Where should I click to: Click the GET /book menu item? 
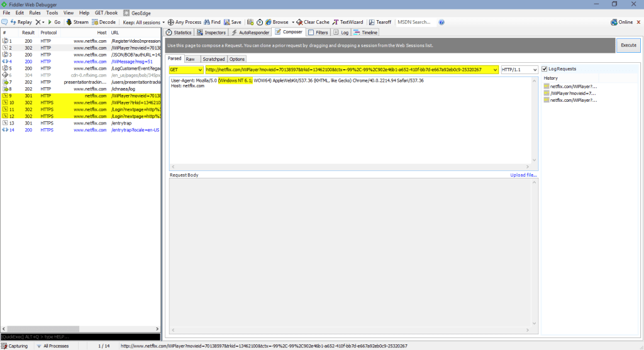tap(106, 13)
